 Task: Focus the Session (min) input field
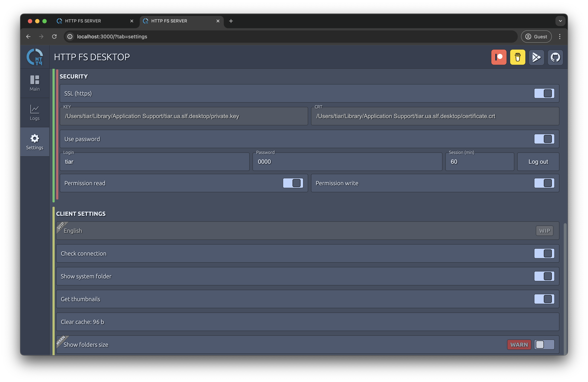(480, 162)
